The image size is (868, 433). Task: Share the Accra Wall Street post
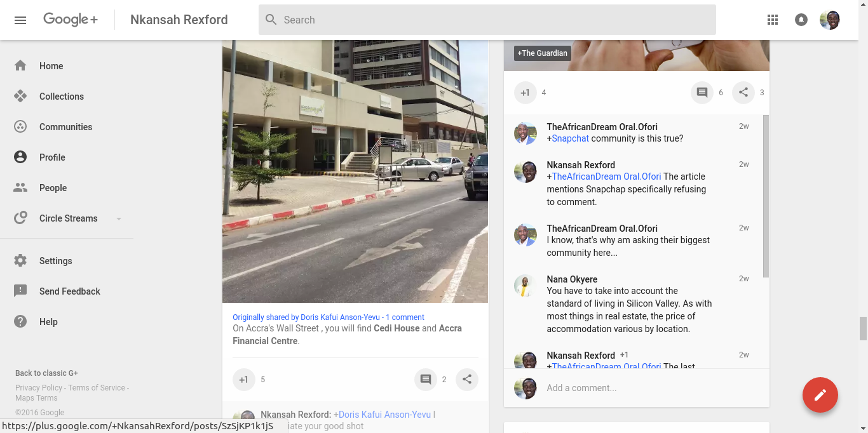click(x=467, y=380)
